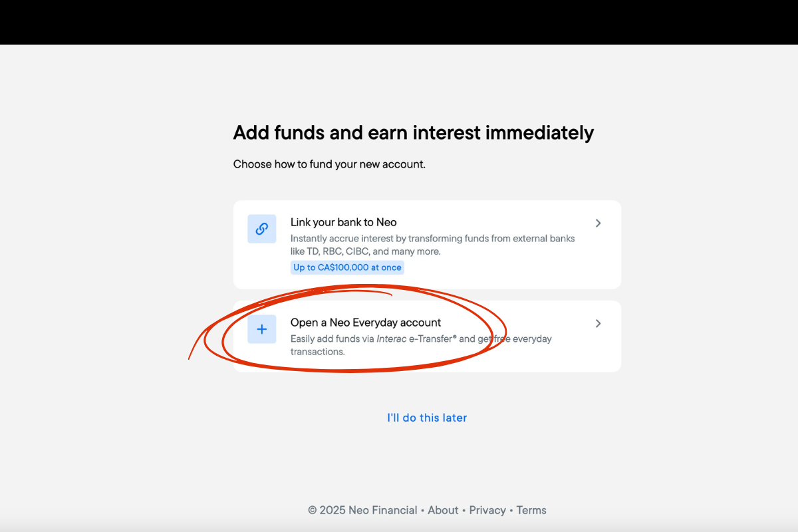
Task: Click the 'TD, RBC, CIBC' bank list text
Action: (x=346, y=252)
